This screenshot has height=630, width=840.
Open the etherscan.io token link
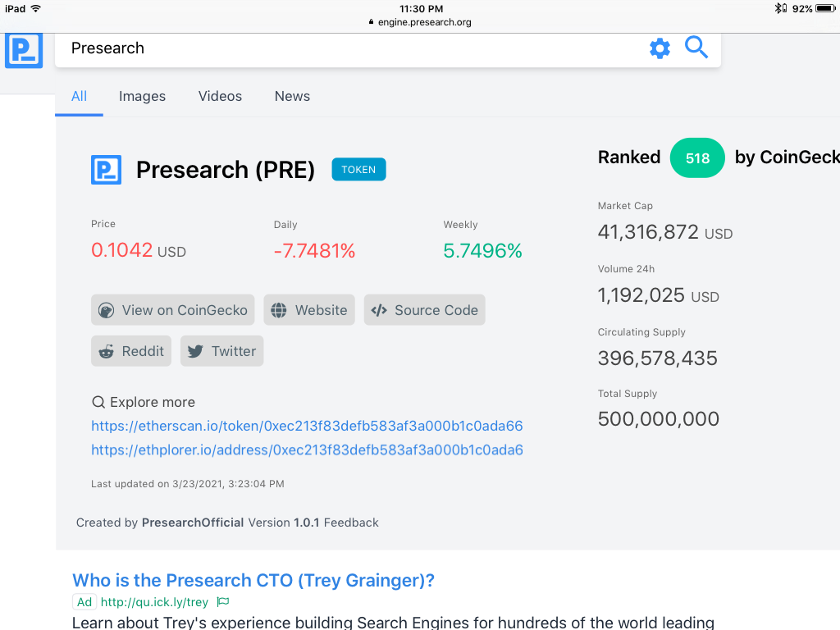[307, 426]
